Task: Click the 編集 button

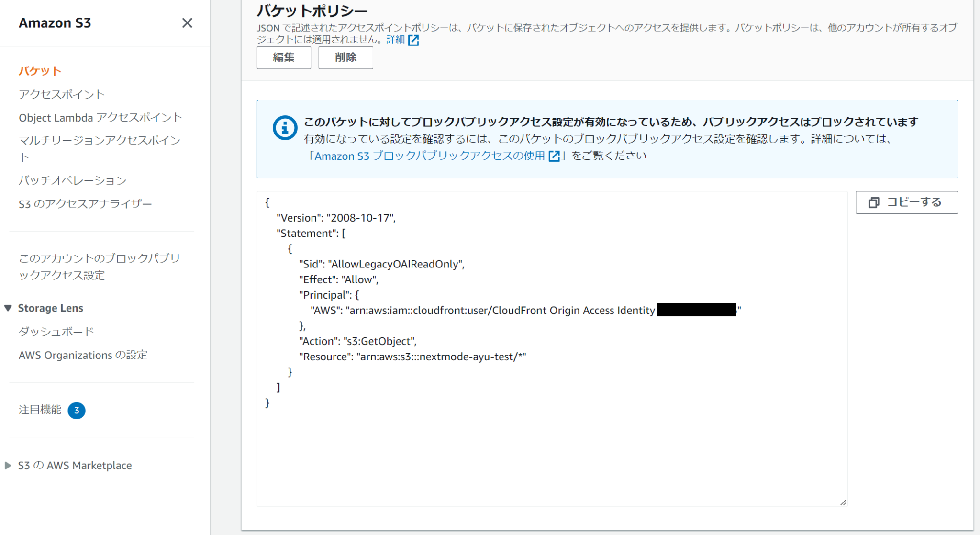Action: [x=284, y=57]
